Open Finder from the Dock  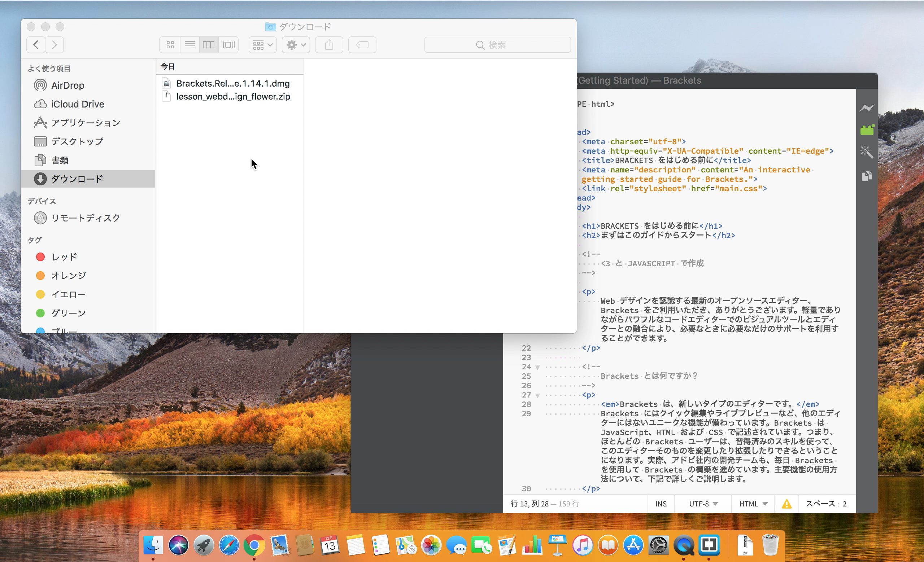point(153,545)
